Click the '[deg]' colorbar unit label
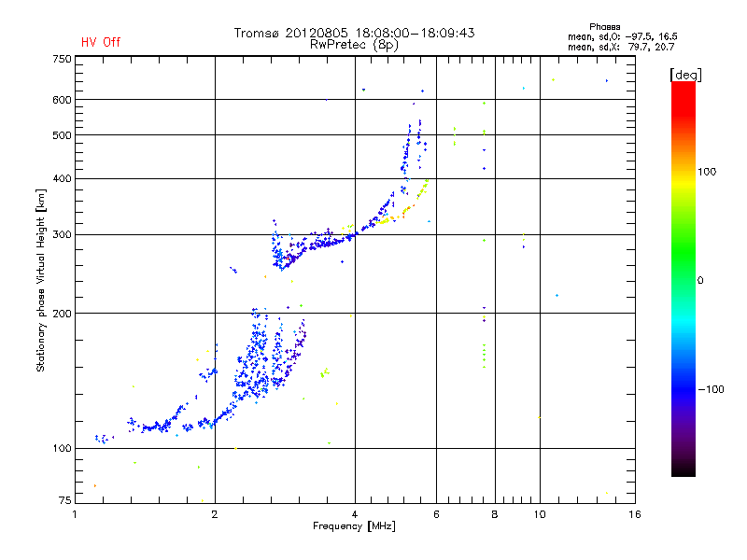Image resolution: width=747 pixels, height=560 pixels. click(x=685, y=75)
